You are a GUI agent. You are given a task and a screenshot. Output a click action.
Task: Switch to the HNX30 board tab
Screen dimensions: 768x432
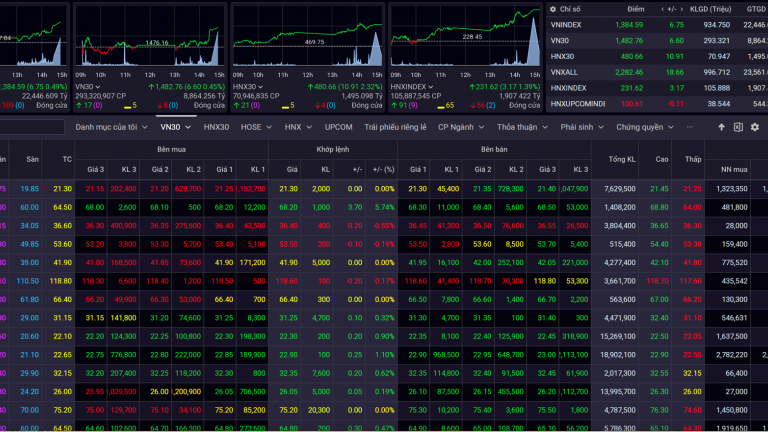tap(216, 127)
